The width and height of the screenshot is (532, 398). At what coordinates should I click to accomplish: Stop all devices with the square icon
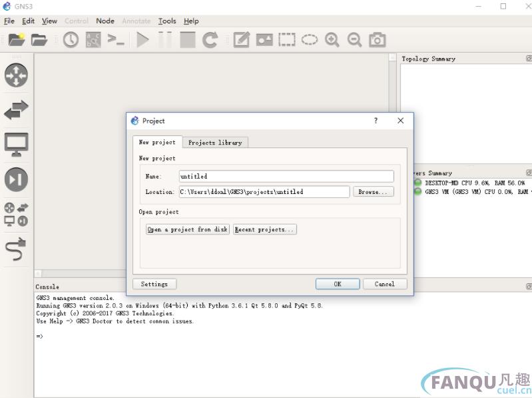188,40
